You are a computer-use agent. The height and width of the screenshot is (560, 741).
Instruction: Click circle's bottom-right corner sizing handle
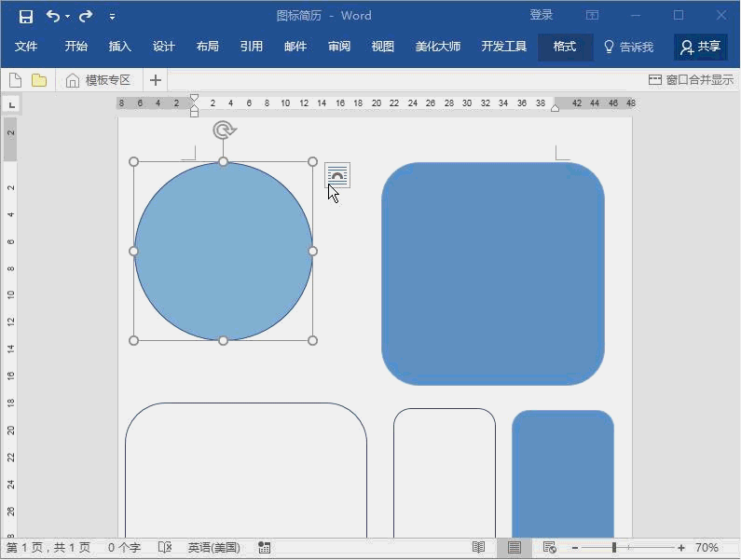pos(312,340)
